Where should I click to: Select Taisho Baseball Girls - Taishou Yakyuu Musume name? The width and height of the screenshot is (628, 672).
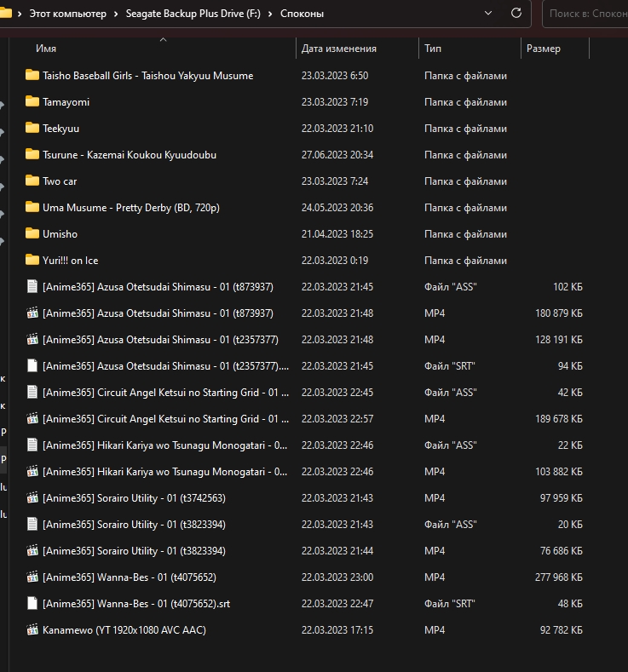[148, 76]
